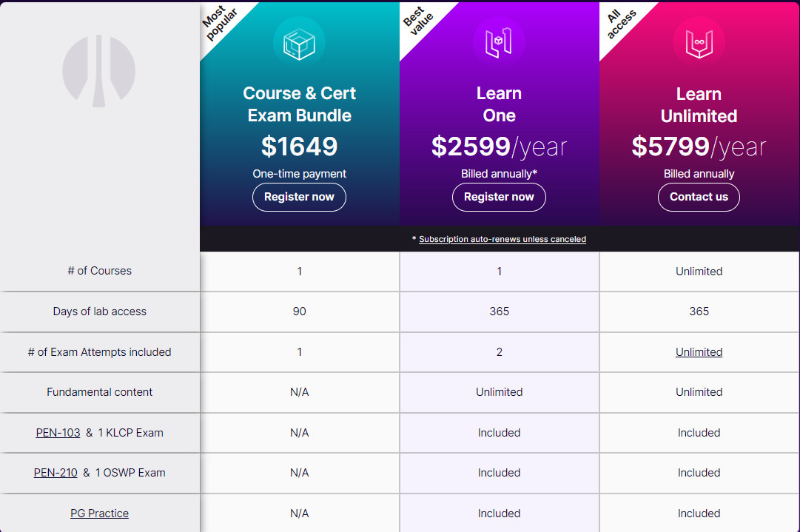This screenshot has width=800, height=532.
Task: Click the $2599/year Learn One price
Action: [499, 147]
